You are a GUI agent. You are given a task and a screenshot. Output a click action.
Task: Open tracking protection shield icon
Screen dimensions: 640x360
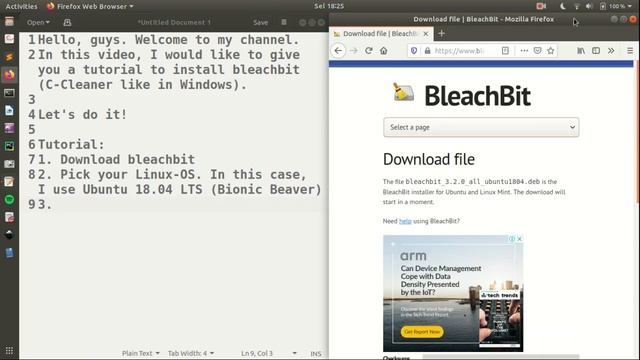pyautogui.click(x=414, y=51)
